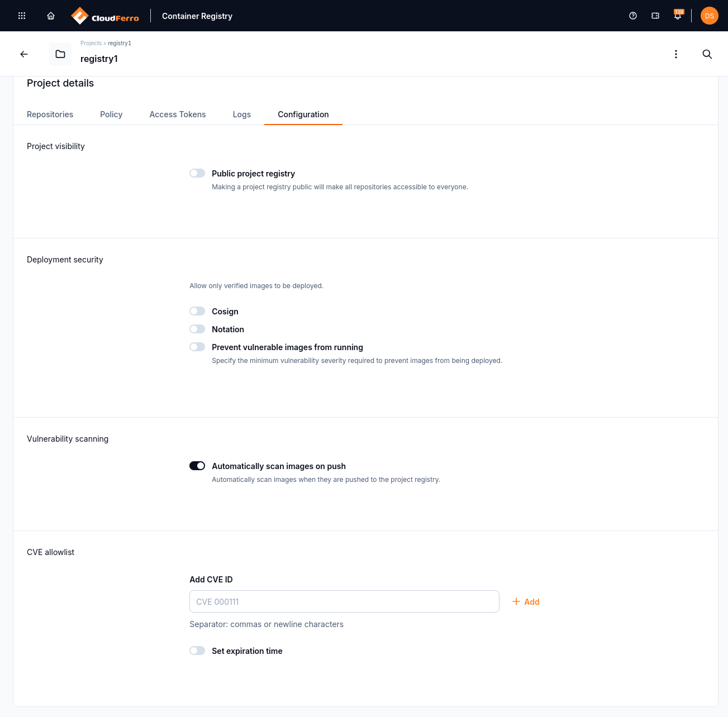The width and height of the screenshot is (728, 717).
Task: Select the Configuration tab
Action: 303,114
